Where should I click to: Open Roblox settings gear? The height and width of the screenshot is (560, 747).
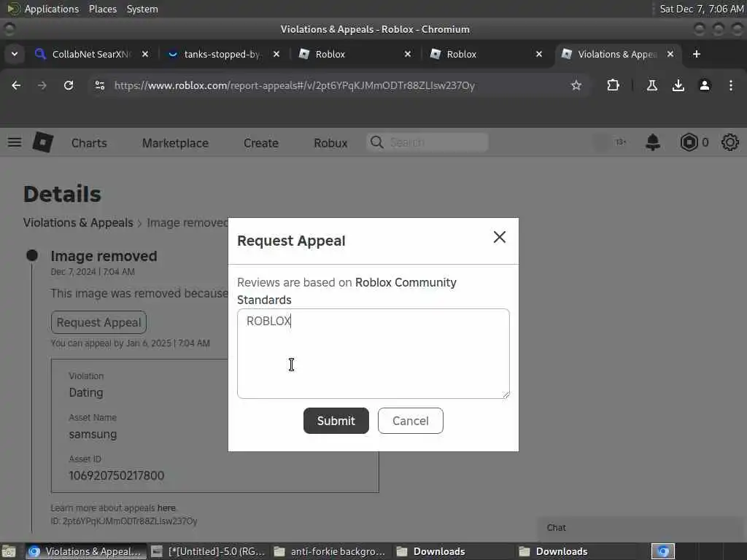[x=729, y=142]
